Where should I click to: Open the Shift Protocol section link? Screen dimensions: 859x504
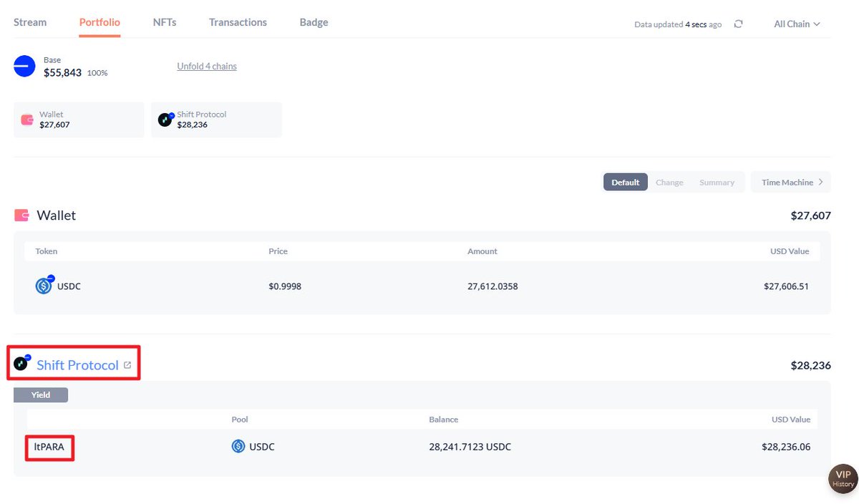pos(77,365)
